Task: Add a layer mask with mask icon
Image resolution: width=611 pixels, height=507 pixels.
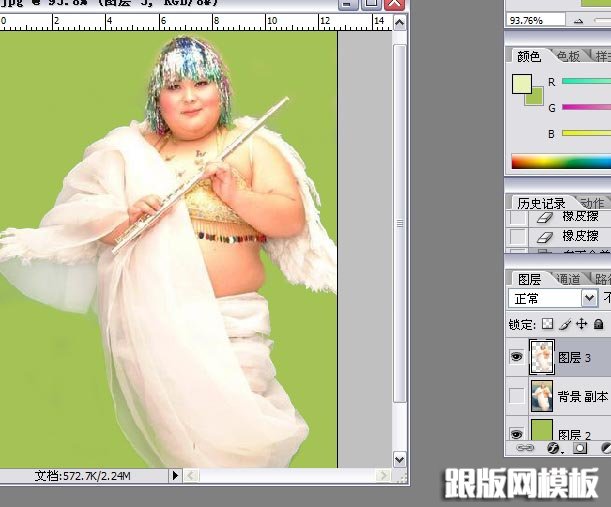Action: 579,449
